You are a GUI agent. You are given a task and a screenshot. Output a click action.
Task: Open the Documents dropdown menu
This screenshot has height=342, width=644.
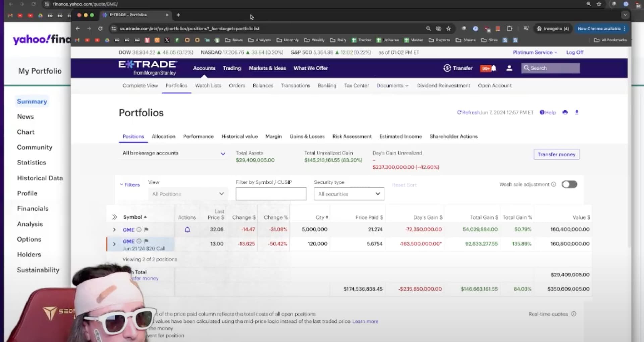tap(392, 86)
